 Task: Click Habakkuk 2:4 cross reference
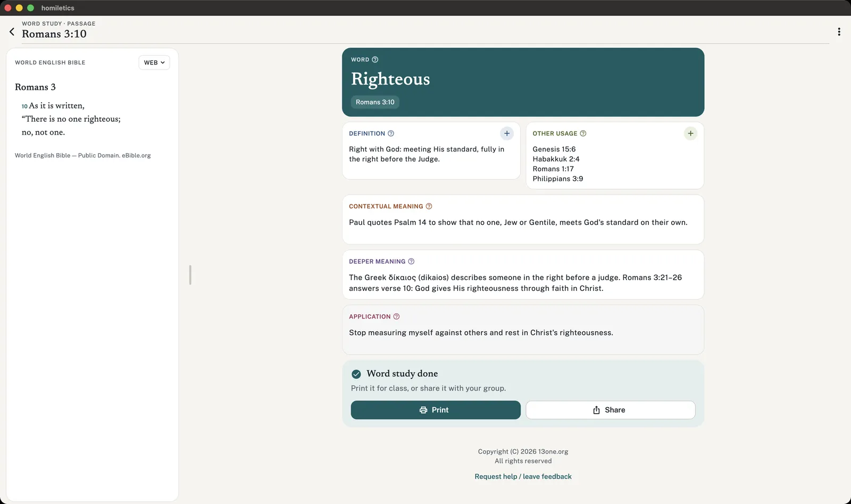(556, 159)
